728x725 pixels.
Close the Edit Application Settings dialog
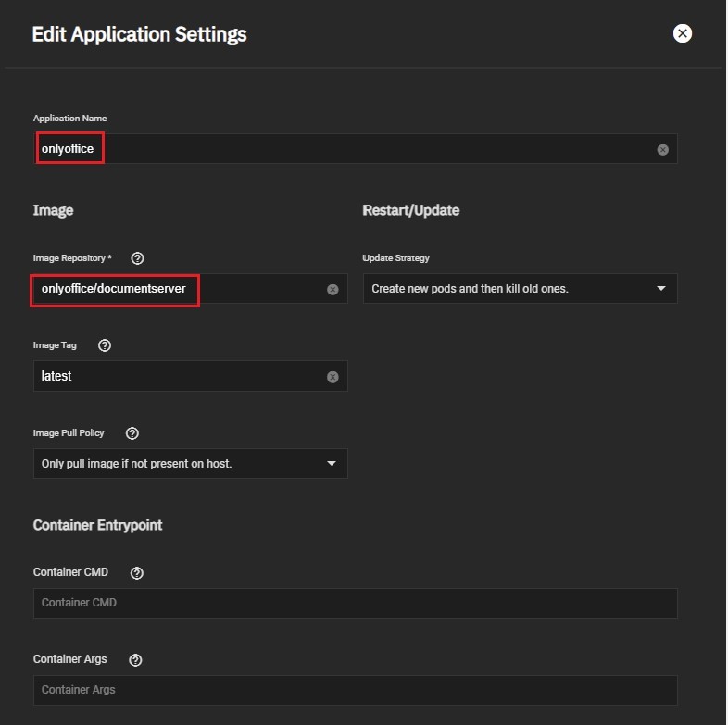[682, 33]
